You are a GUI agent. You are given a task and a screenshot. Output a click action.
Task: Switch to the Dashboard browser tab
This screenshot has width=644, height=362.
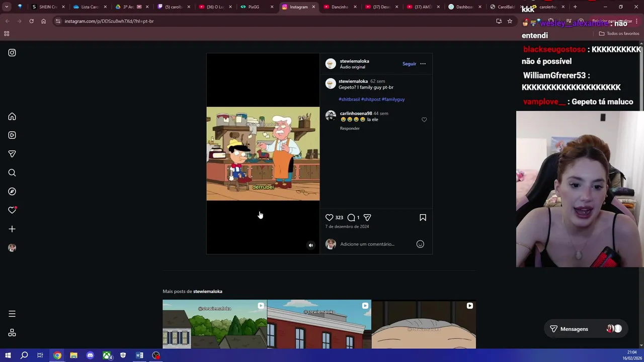[x=464, y=7]
